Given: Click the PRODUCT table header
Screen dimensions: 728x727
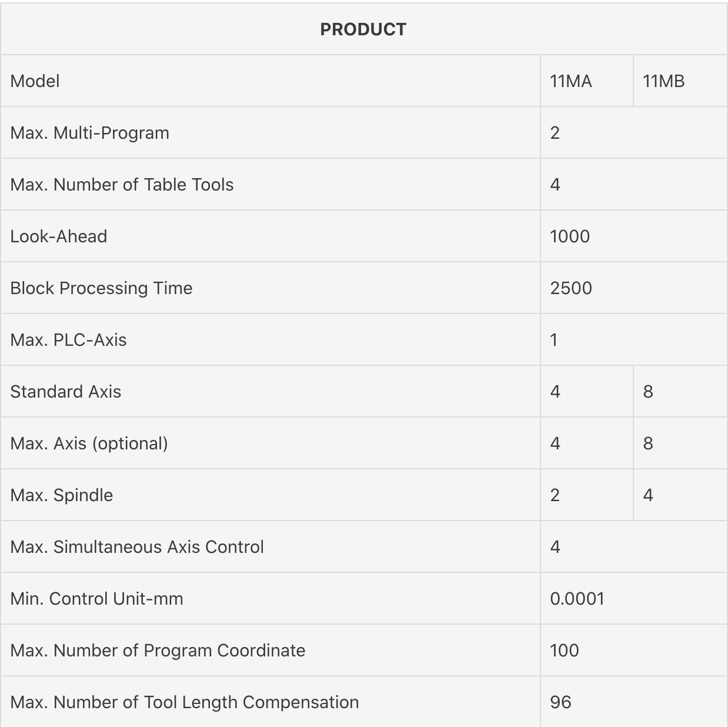Looking at the screenshot, I should coord(363,29).
